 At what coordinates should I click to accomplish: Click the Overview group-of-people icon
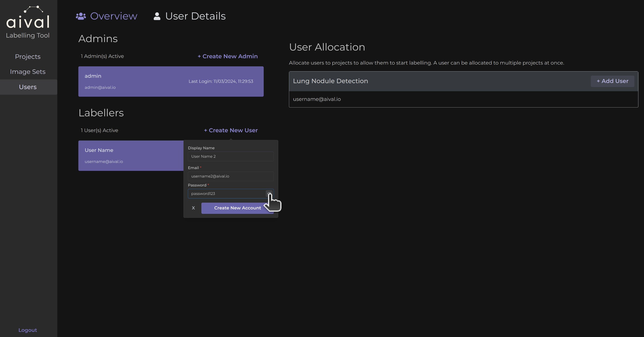coord(81,16)
